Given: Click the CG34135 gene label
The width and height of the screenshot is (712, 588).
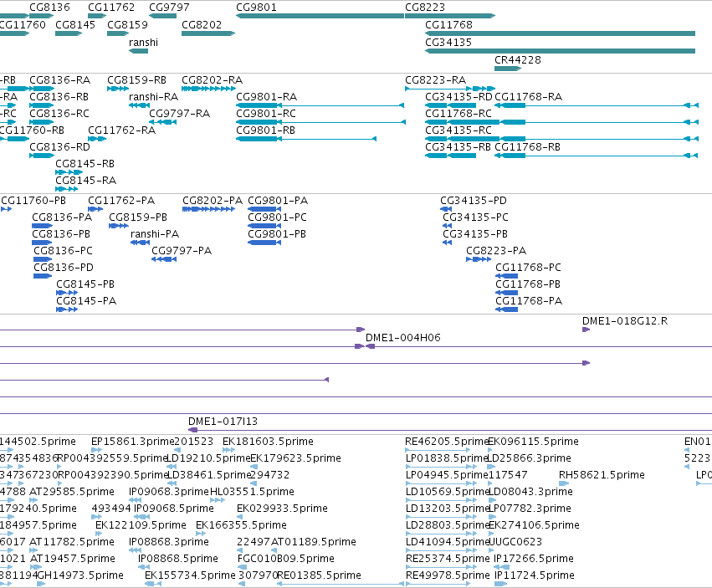Looking at the screenshot, I should (x=448, y=42).
